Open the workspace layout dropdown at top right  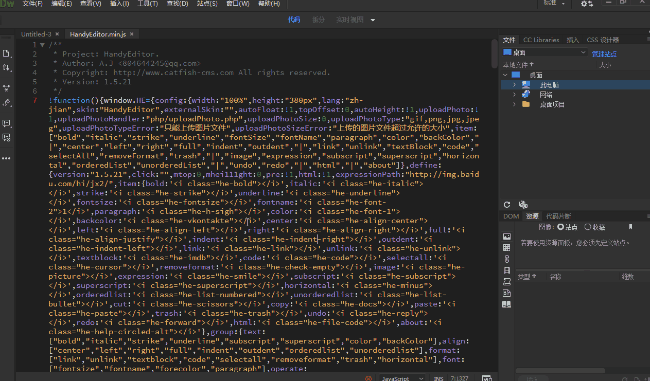point(554,3)
